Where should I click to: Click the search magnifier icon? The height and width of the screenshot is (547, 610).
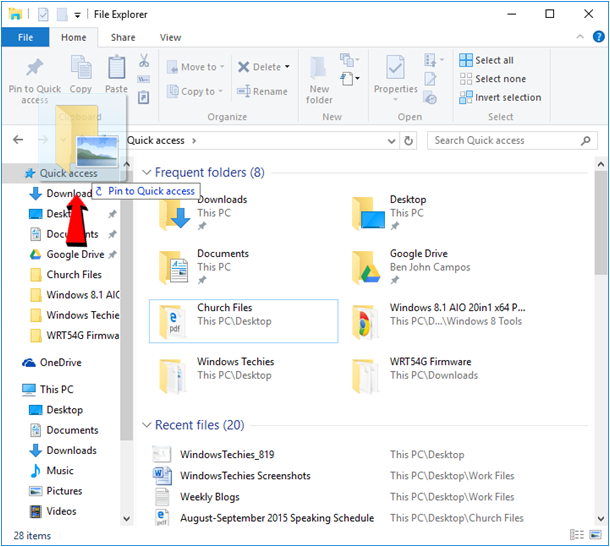[x=585, y=140]
